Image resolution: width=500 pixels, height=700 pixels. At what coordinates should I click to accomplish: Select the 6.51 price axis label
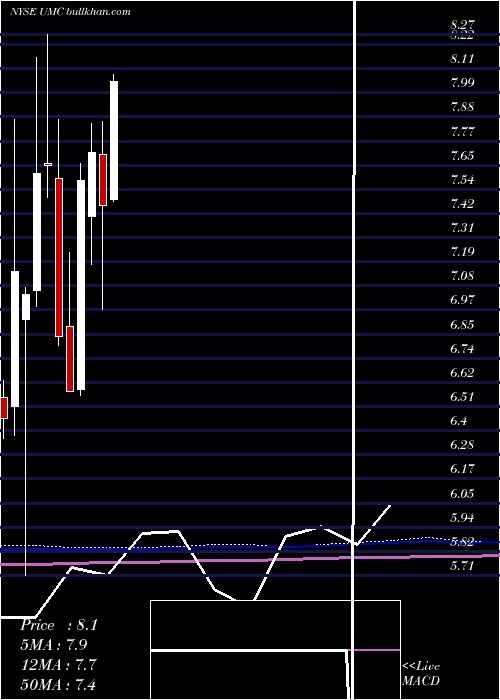click(462, 397)
